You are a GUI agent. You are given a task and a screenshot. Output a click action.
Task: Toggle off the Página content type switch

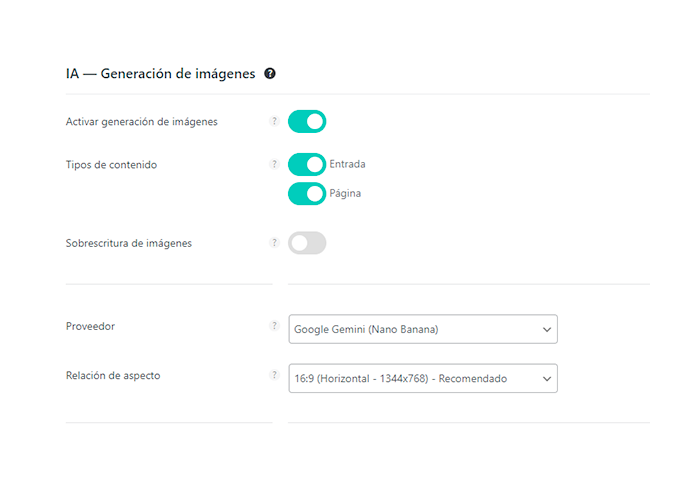(307, 194)
